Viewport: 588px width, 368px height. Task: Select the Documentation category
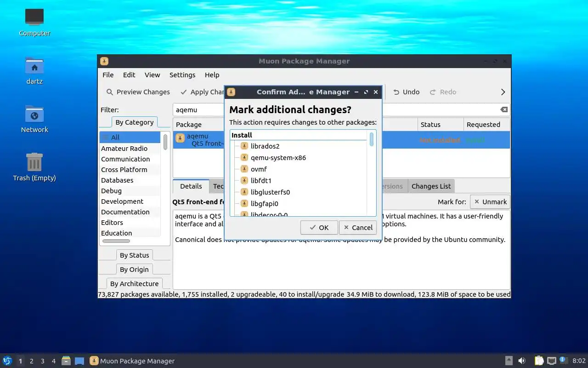pyautogui.click(x=130, y=212)
